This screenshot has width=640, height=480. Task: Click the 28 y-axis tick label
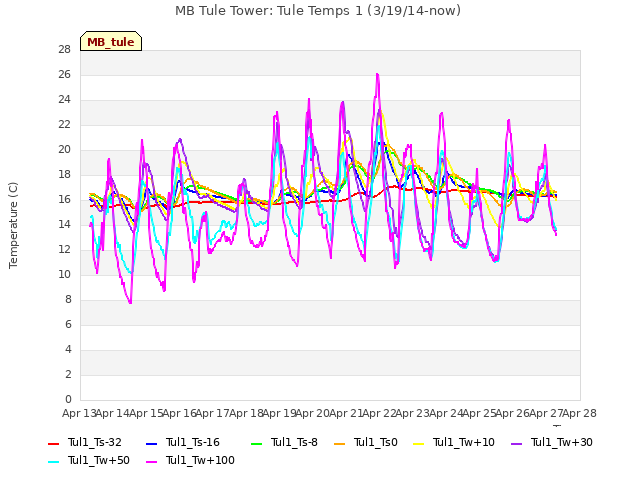point(64,50)
